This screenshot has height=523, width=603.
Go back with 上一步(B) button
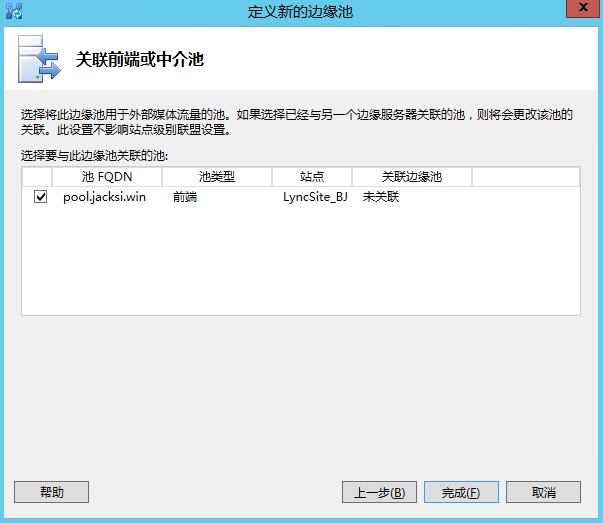point(379,492)
